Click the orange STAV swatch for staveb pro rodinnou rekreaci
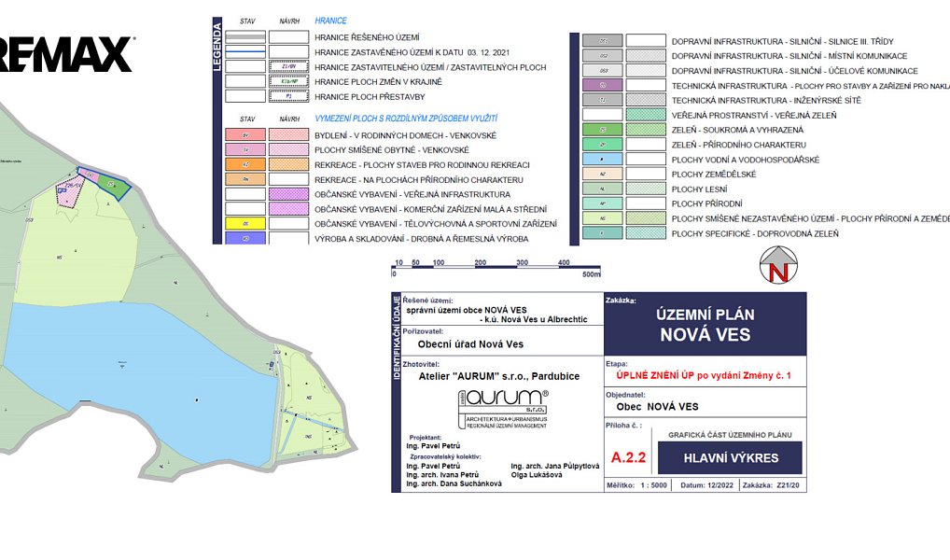 [x=245, y=165]
